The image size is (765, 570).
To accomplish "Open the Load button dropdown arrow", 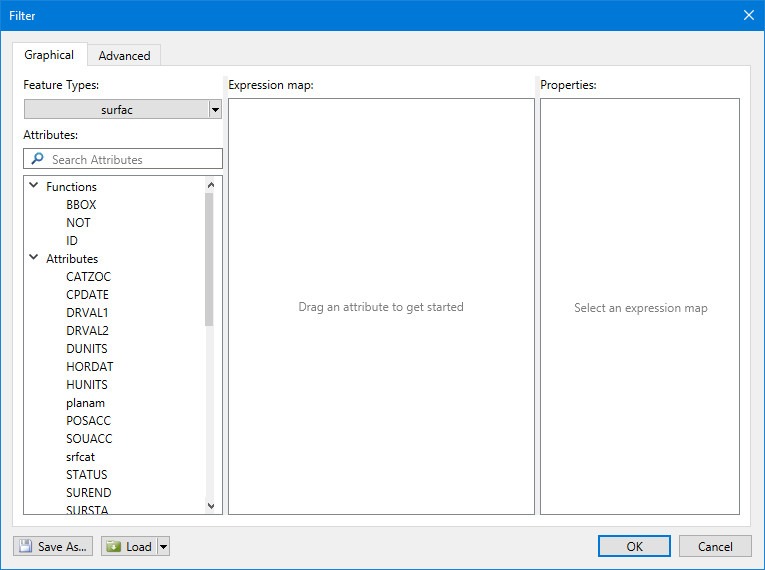I will (x=164, y=546).
